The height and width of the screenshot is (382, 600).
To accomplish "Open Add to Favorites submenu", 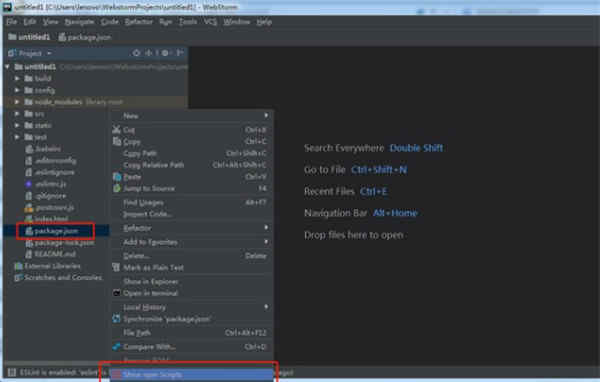I will click(192, 242).
